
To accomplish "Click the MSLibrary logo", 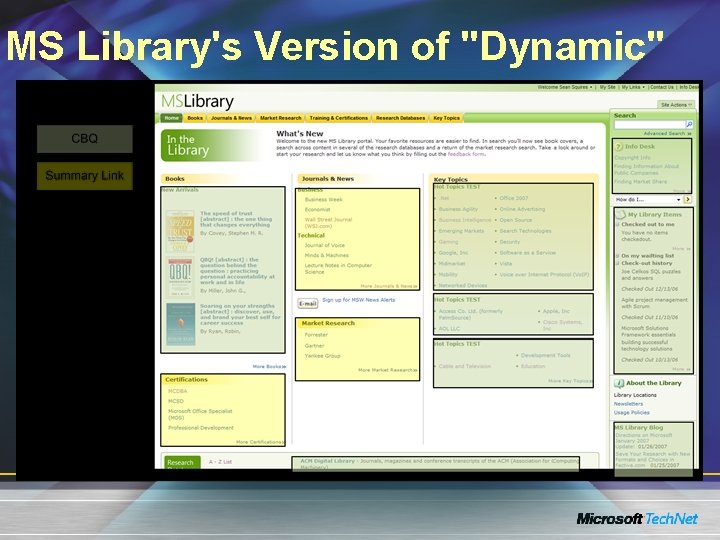I will click(197, 101).
